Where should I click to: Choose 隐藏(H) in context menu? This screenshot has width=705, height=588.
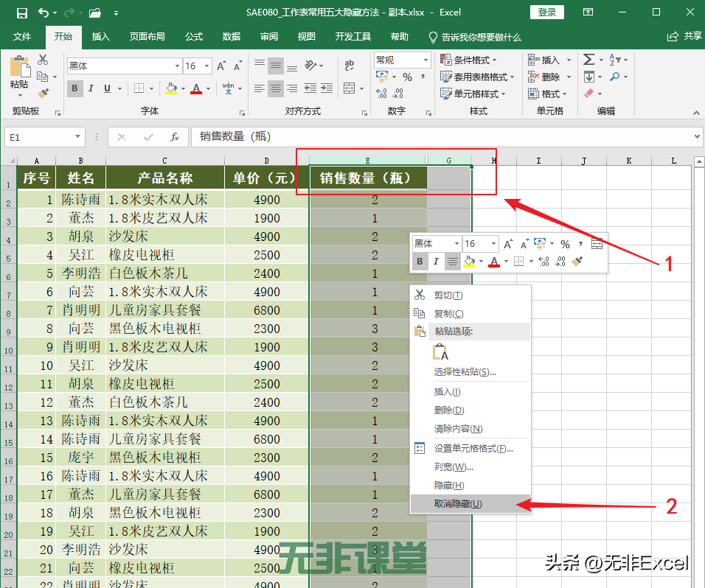coord(470,485)
